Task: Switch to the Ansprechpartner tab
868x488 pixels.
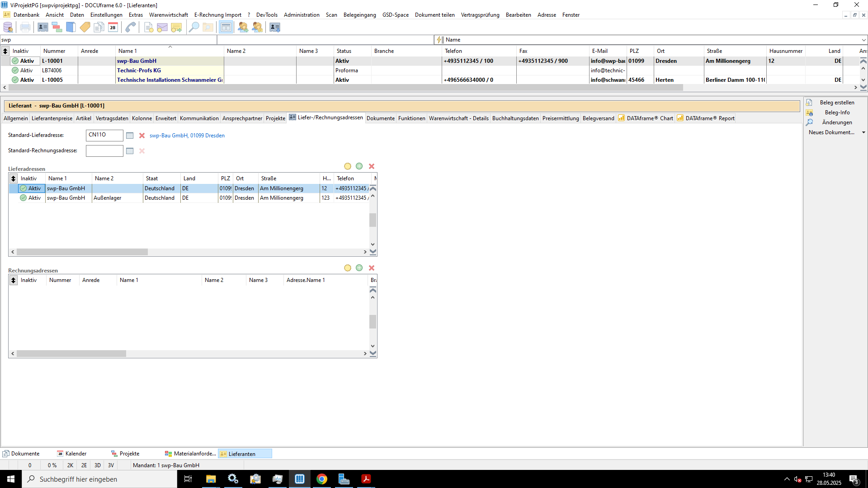Action: click(242, 118)
